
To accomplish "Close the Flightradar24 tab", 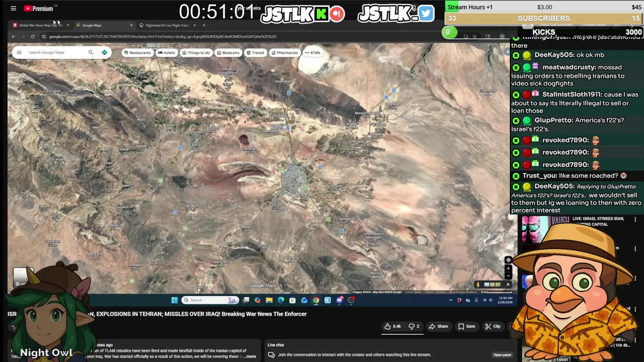I will (x=195, y=25).
